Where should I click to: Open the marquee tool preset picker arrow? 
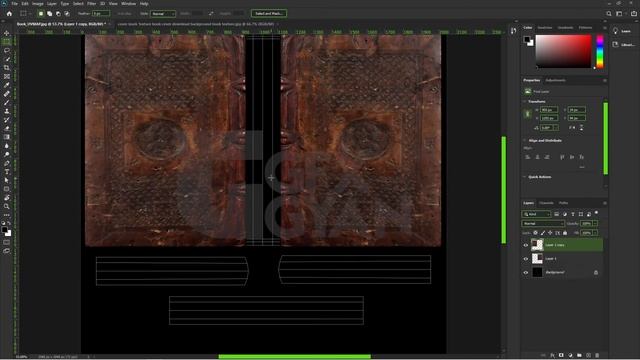point(31,13)
